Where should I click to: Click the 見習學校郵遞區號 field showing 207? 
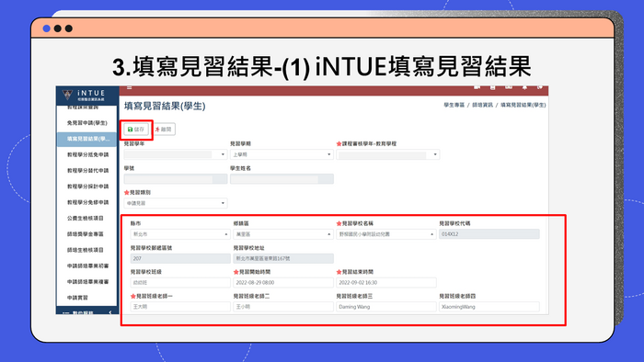[x=180, y=258]
